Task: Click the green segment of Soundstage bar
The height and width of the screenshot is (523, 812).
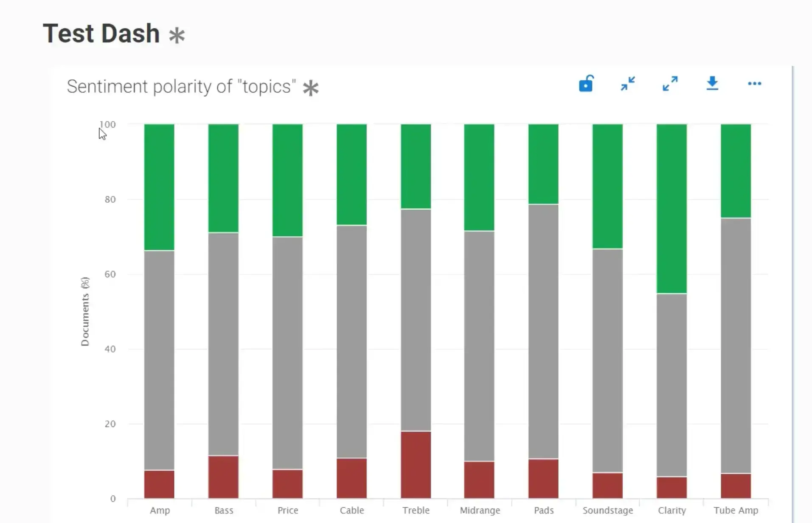Action: coord(607,186)
